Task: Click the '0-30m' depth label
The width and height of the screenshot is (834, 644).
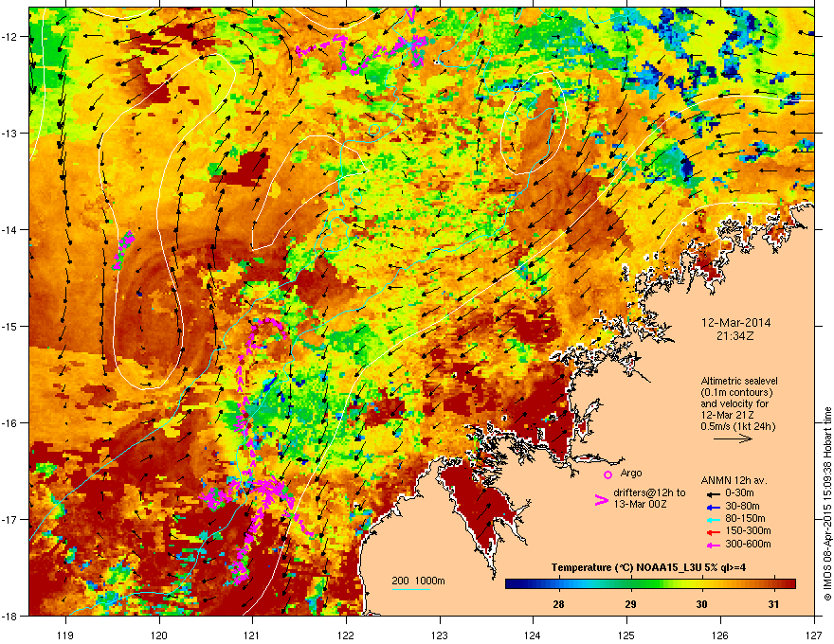Action: point(739,493)
